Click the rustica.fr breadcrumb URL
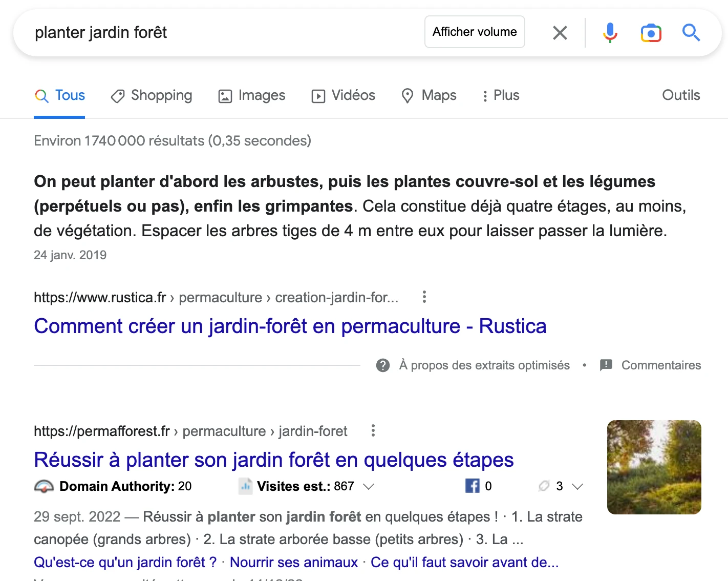The width and height of the screenshot is (728, 581). click(216, 298)
